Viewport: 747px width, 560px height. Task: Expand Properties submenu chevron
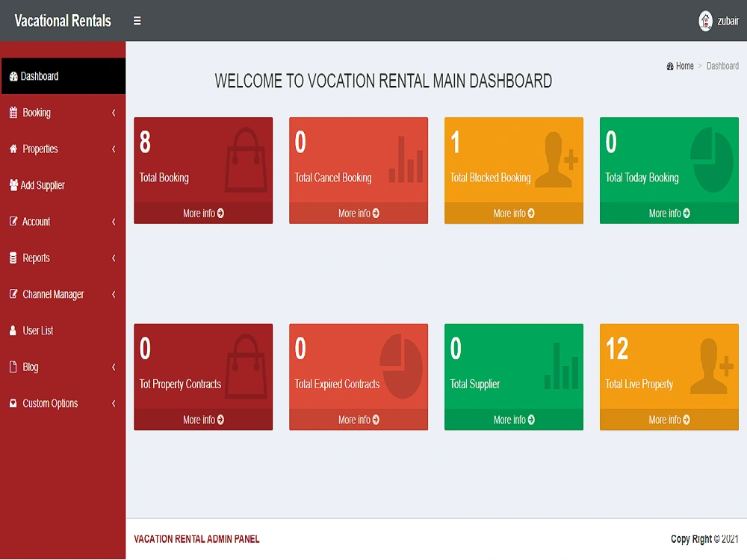tap(114, 149)
